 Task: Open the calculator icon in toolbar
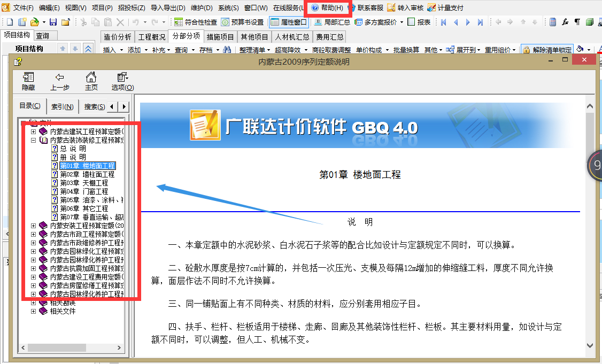point(553,22)
